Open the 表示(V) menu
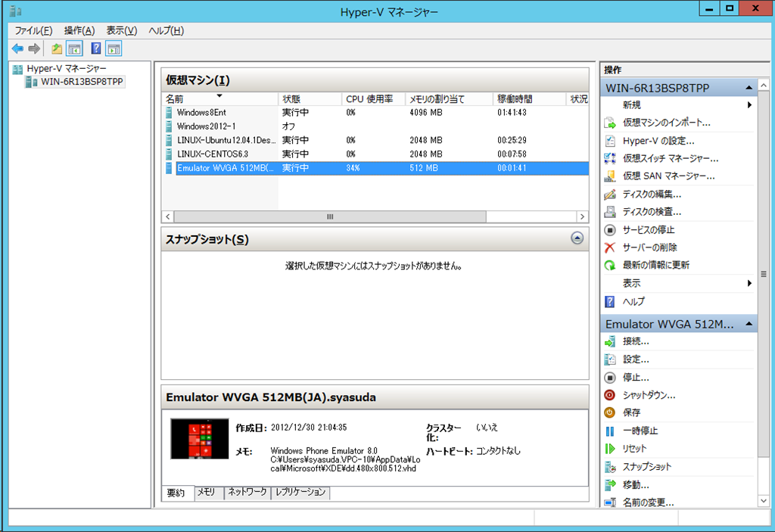Image resolution: width=775 pixels, height=532 pixels. [122, 31]
